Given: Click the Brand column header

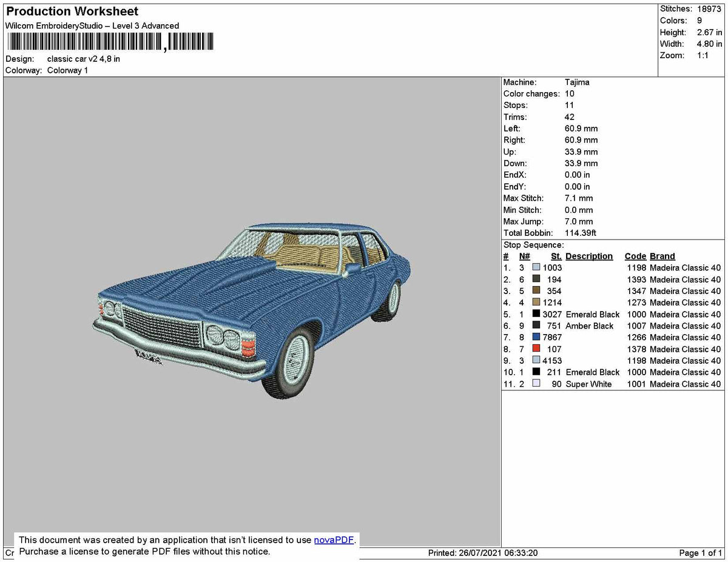Looking at the screenshot, I should point(662,256).
